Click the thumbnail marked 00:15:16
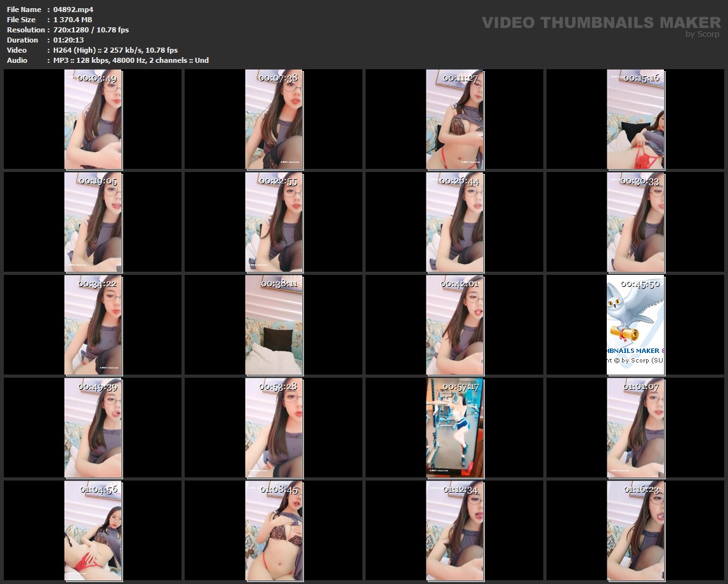728x584 pixels. (635, 120)
